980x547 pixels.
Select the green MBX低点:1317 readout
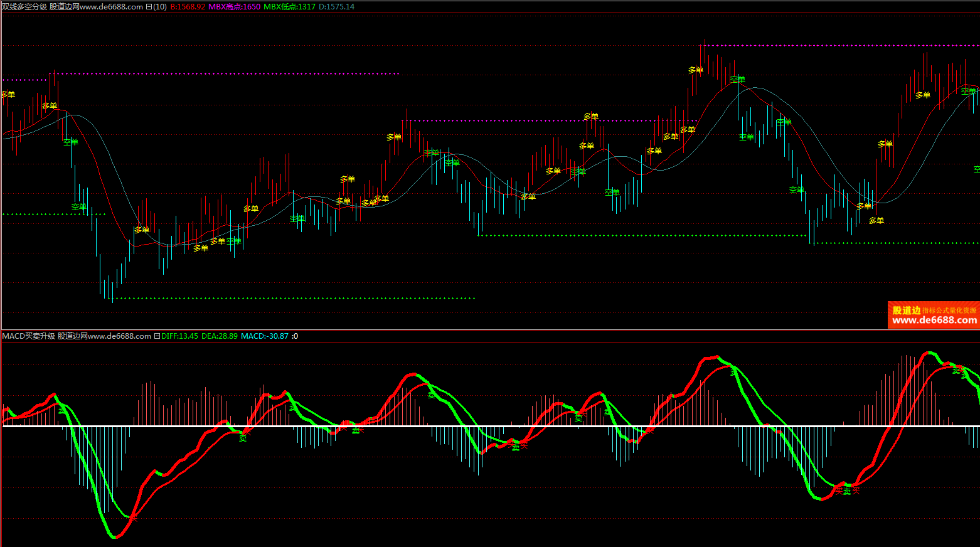[x=289, y=7]
